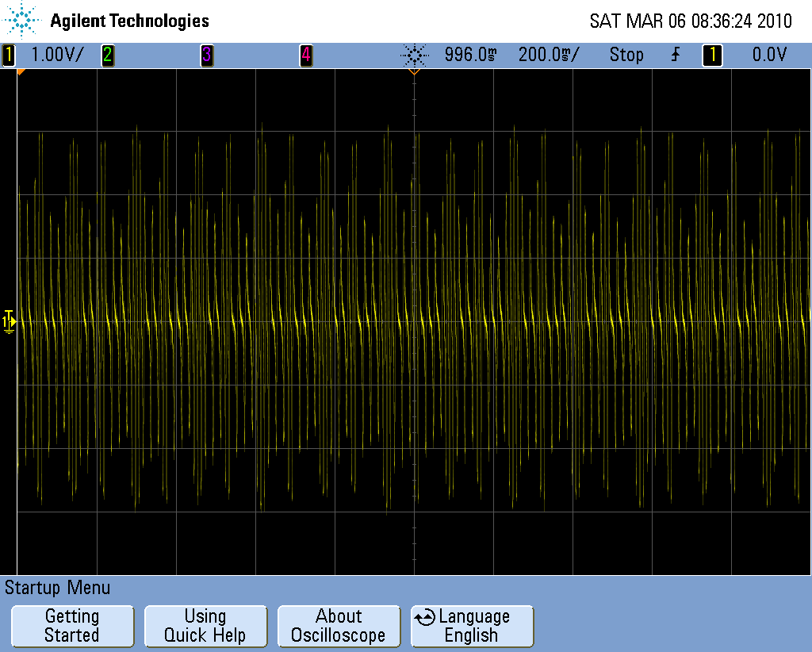Select the 0.0V trigger level readout
Image resolution: width=812 pixels, height=652 pixels.
[768, 55]
